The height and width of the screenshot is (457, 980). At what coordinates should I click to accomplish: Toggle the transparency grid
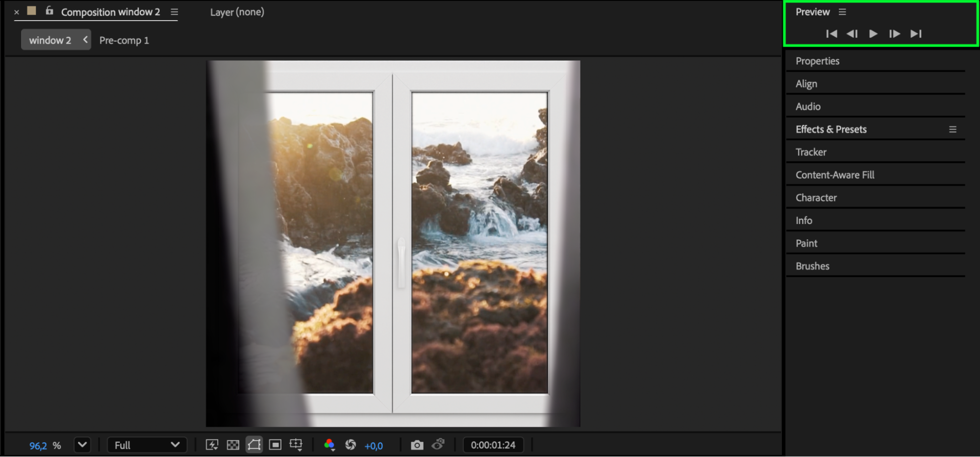tap(233, 445)
